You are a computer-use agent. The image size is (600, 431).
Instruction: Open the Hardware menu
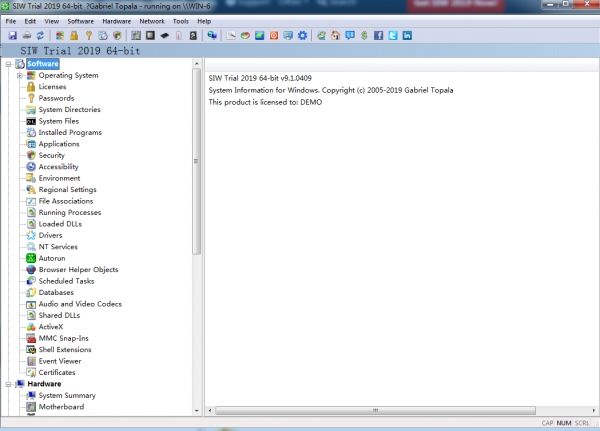click(116, 21)
